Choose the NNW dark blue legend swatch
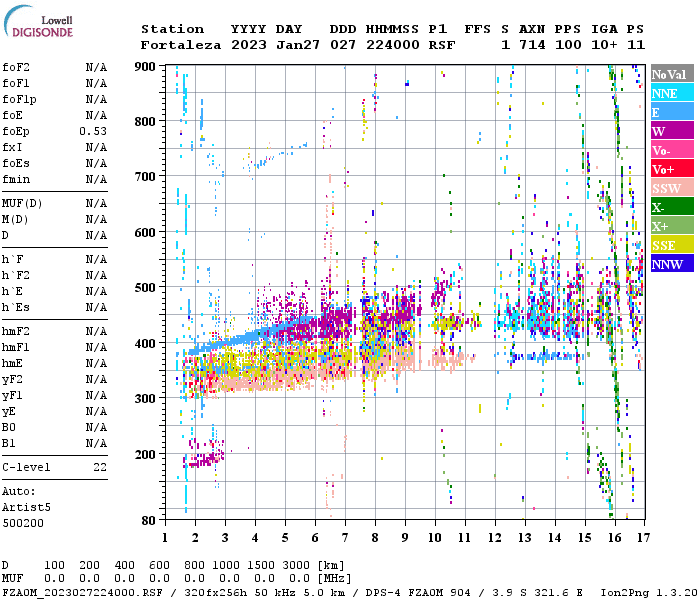The height and width of the screenshot is (600, 700). click(672, 263)
